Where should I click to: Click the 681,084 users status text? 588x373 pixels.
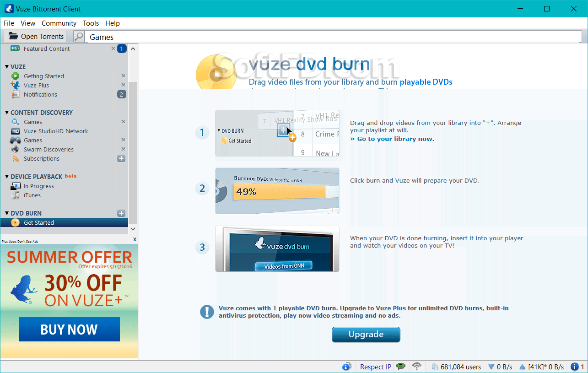[x=461, y=367]
